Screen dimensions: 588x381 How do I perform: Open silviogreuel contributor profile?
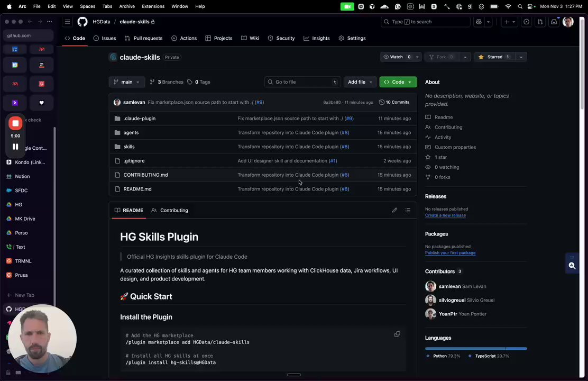452,300
